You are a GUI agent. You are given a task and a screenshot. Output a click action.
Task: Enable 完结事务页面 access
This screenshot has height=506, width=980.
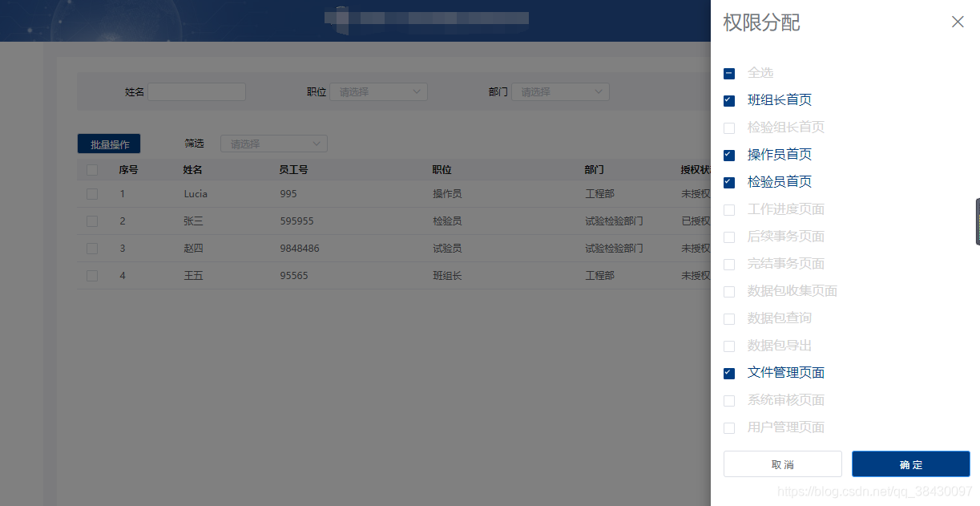(x=728, y=264)
